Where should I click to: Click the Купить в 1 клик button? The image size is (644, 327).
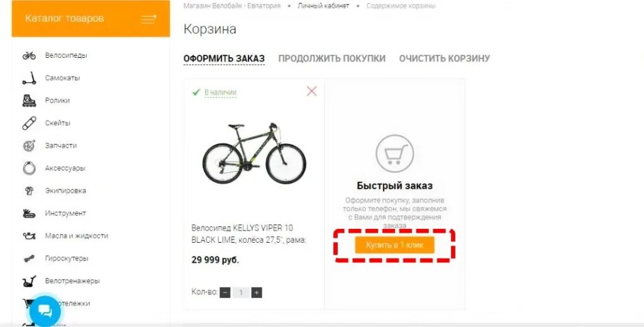pyautogui.click(x=395, y=245)
